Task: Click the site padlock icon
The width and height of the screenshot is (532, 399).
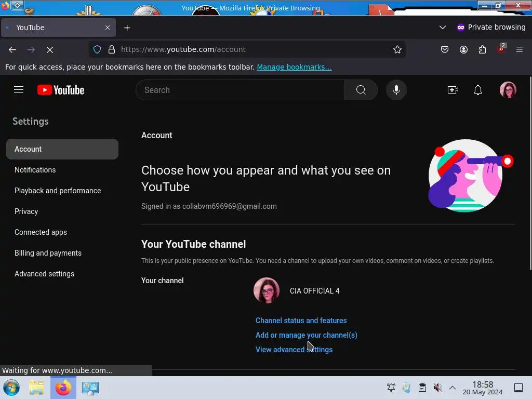Action: 111,49
